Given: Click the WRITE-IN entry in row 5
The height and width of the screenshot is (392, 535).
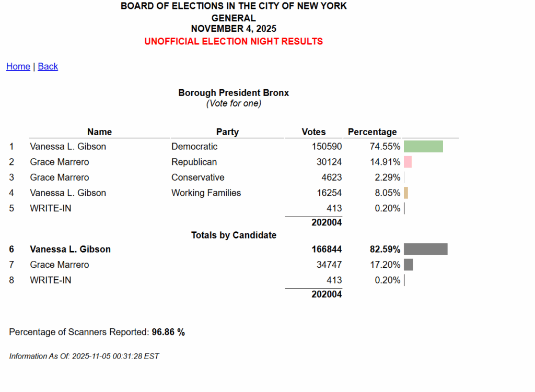Looking at the screenshot, I should tap(51, 208).
